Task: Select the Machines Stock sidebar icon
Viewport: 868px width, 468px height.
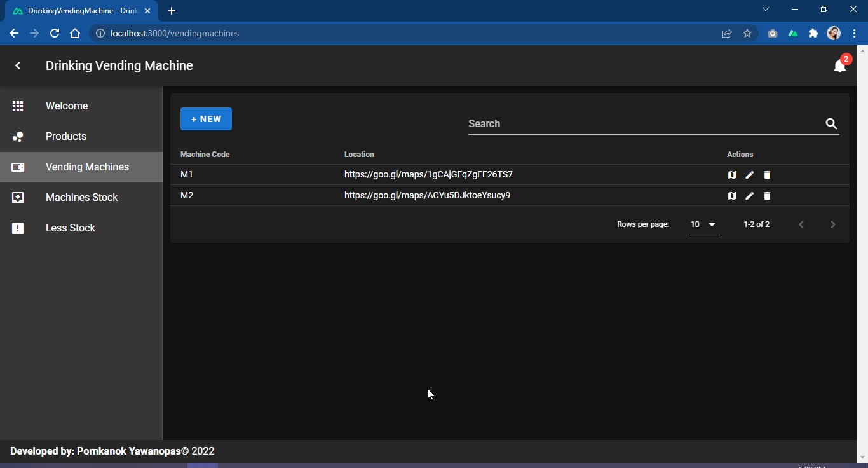Action: click(18, 198)
